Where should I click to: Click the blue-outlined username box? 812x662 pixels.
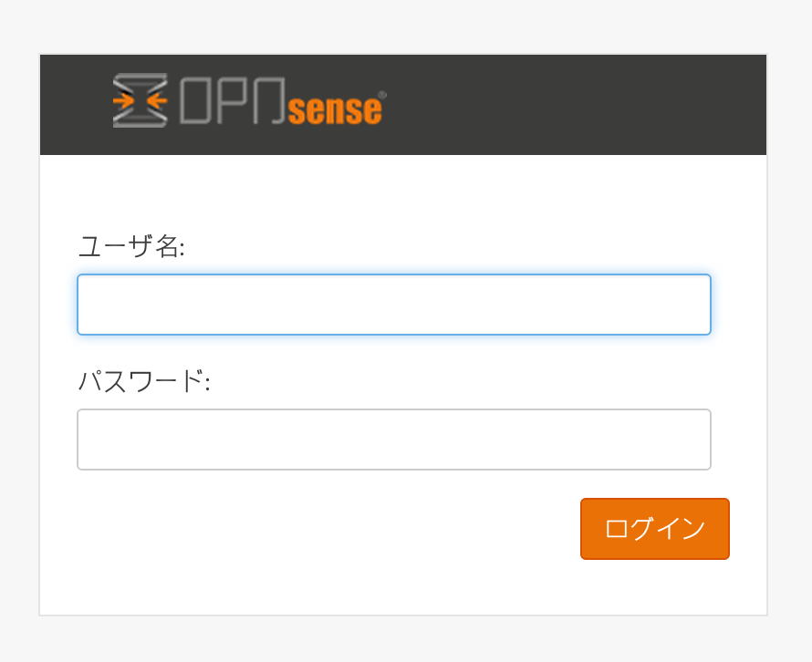point(394,305)
